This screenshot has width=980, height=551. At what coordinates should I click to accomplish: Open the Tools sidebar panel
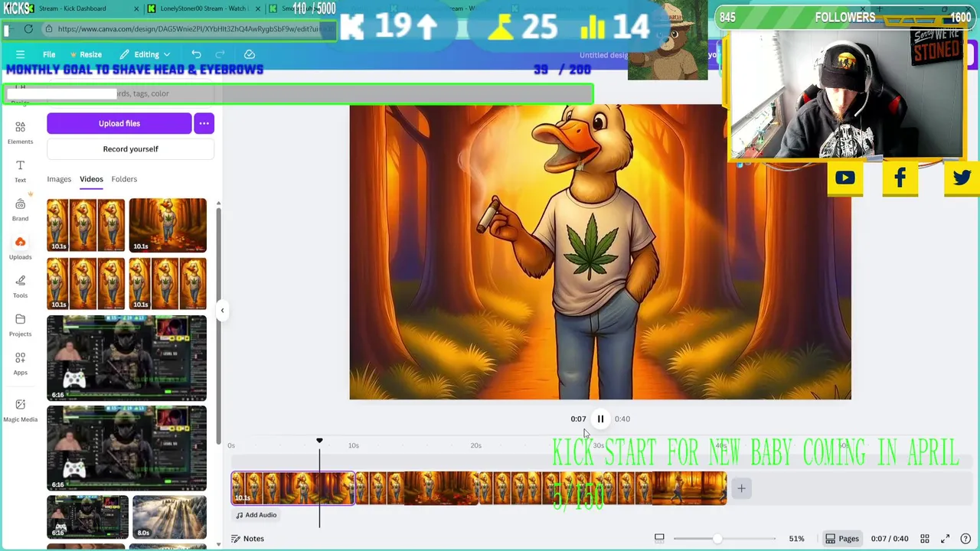tap(20, 285)
